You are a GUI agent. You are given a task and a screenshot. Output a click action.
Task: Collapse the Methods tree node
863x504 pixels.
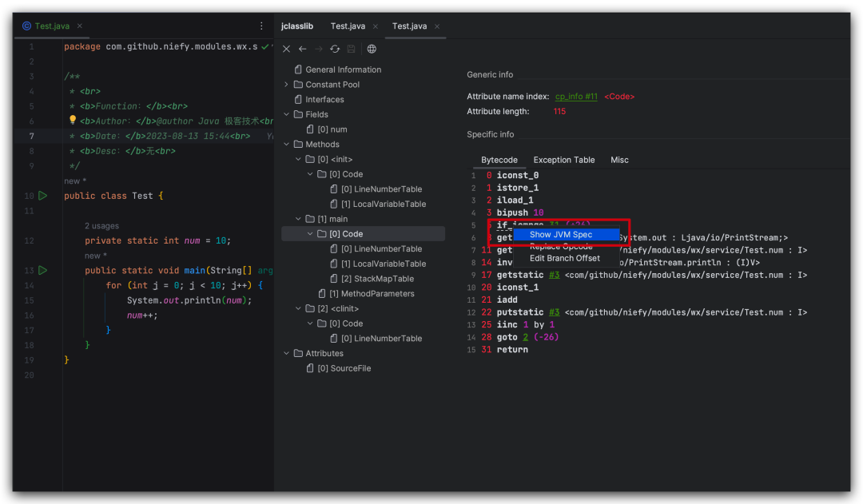click(x=286, y=144)
